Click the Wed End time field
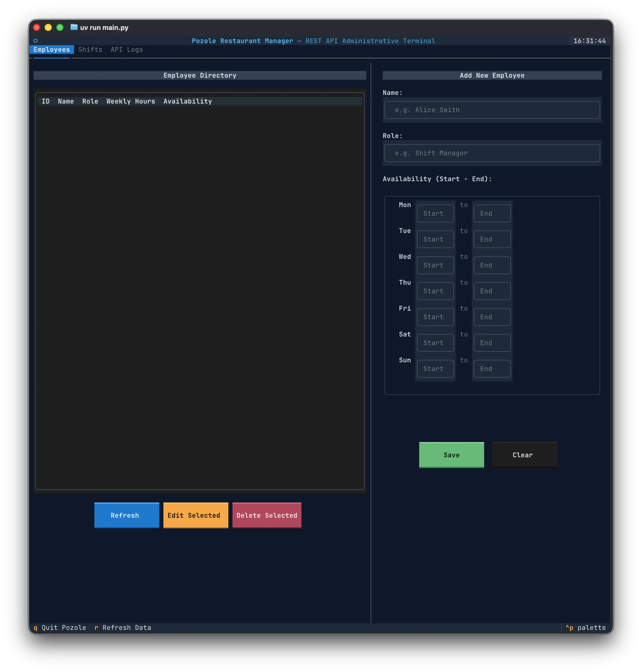 coord(492,265)
